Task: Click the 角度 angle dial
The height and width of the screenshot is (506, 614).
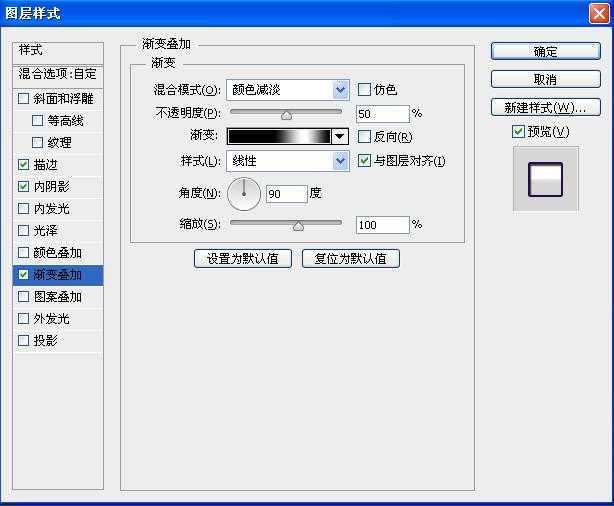Action: (244, 194)
